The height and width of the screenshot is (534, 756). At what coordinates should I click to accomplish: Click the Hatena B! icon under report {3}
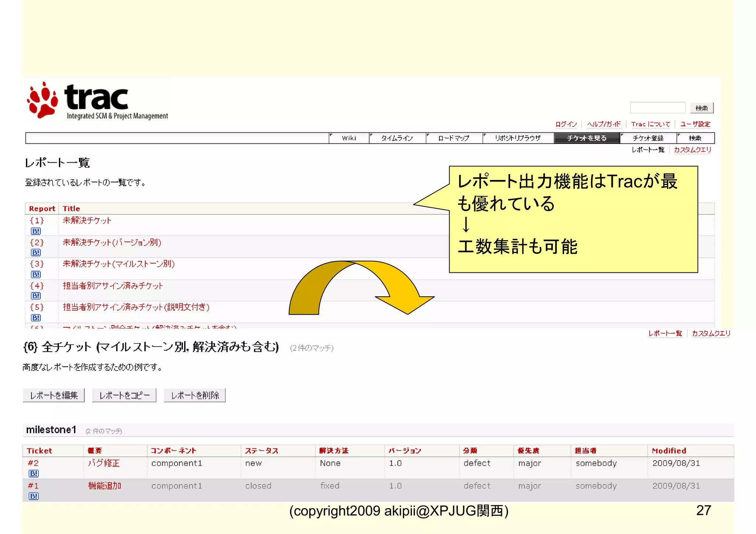(36, 274)
